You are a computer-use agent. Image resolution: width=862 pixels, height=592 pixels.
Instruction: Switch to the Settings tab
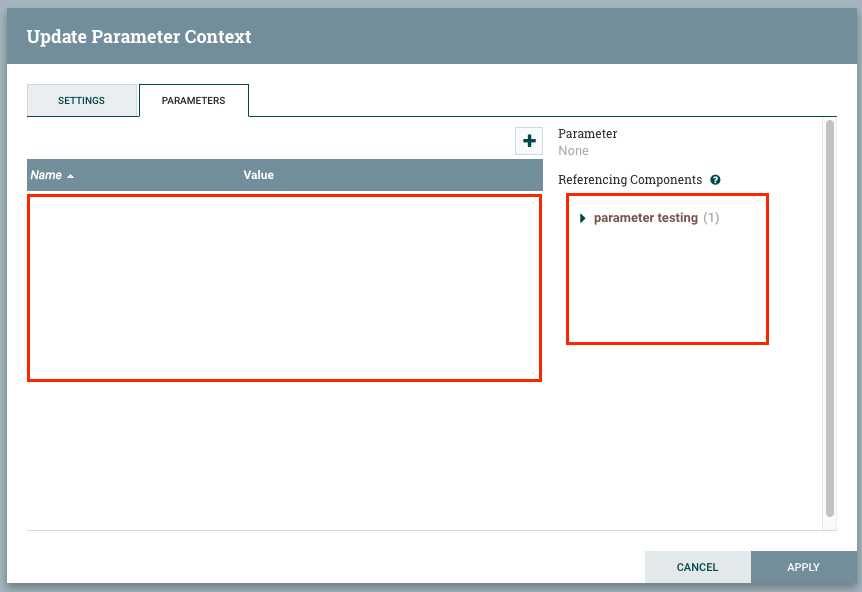[x=81, y=101]
